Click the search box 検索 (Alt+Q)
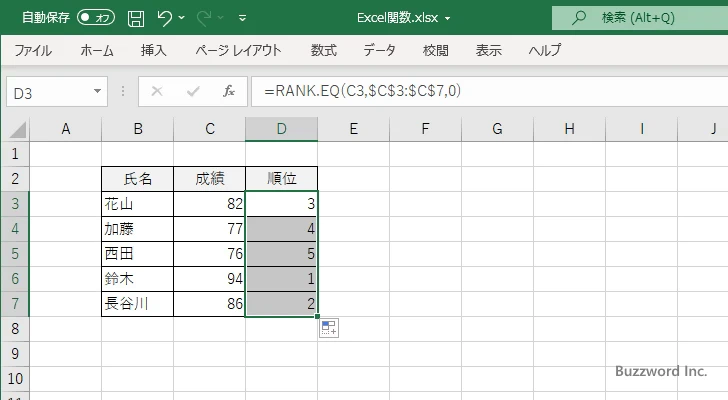The width and height of the screenshot is (728, 400). [640, 18]
